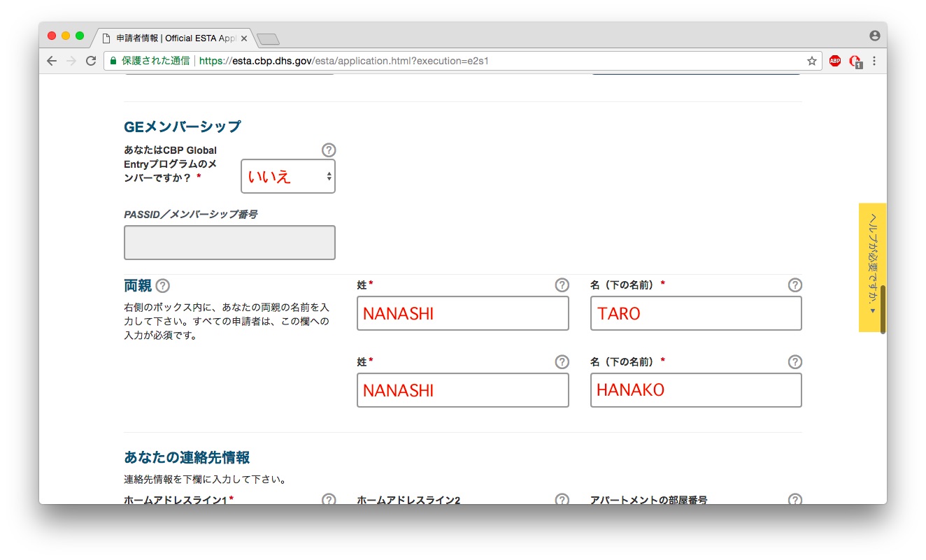This screenshot has width=926, height=560.
Task: Open help for first parent 姓 field
Action: 562,285
